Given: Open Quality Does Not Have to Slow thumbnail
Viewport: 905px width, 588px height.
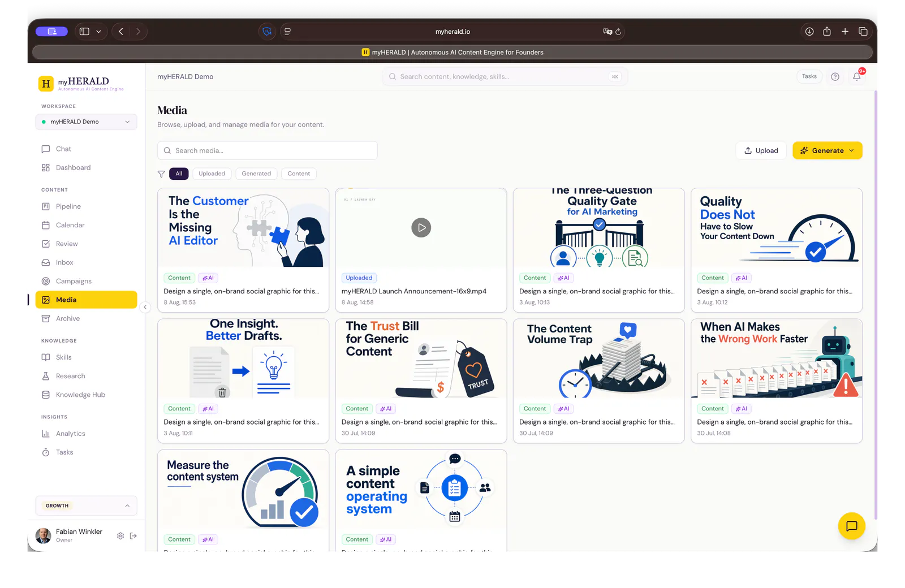Looking at the screenshot, I should [777, 227].
